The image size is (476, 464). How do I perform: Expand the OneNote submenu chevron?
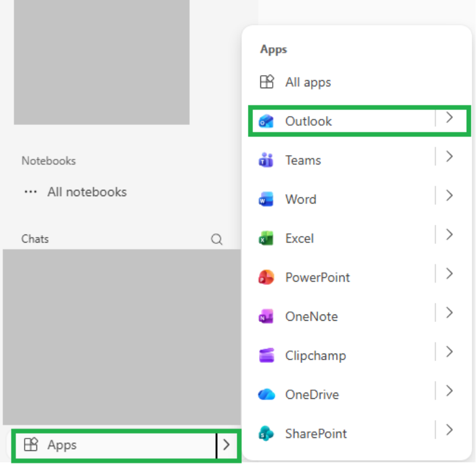pyautogui.click(x=449, y=313)
